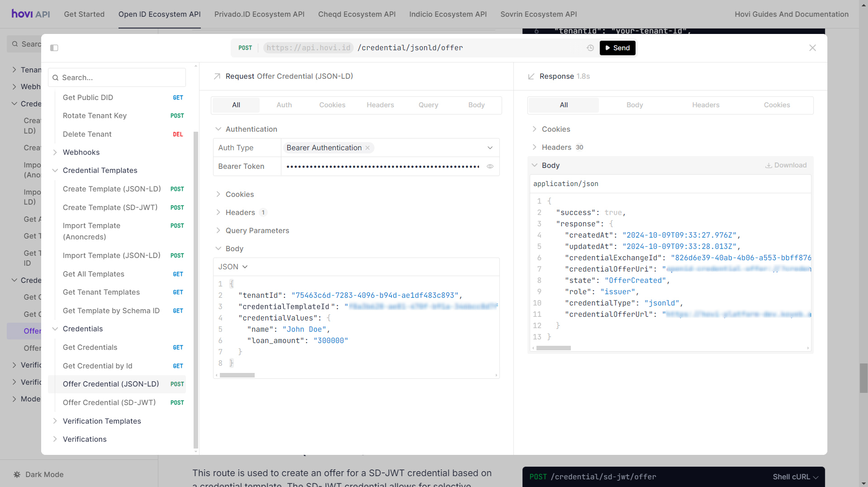Click the search magnifier in sidebar search

(x=56, y=78)
